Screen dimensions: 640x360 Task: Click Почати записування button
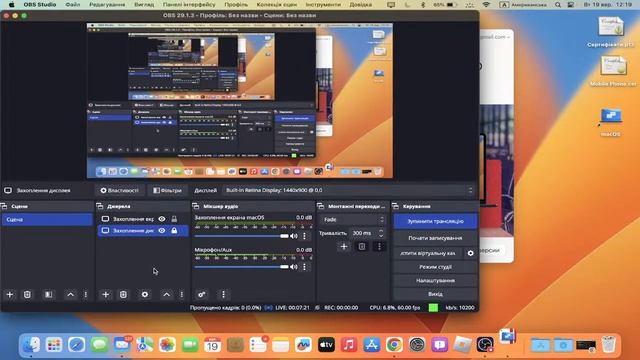pyautogui.click(x=436, y=238)
